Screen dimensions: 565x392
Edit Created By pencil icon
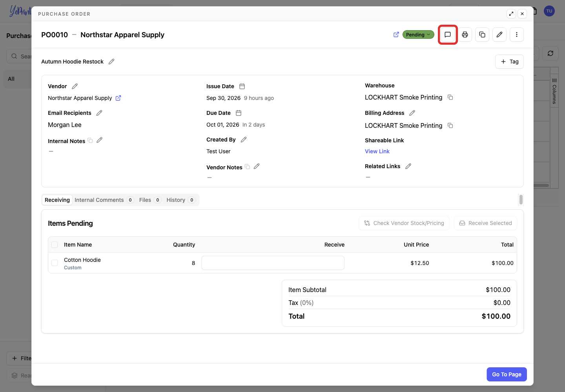(x=244, y=140)
